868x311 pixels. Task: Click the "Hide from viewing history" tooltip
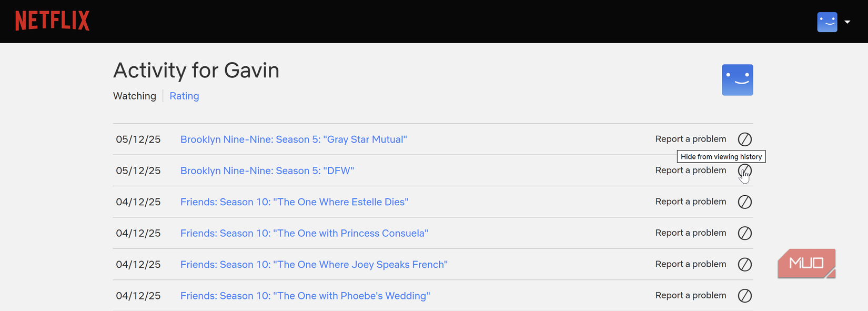click(x=721, y=156)
